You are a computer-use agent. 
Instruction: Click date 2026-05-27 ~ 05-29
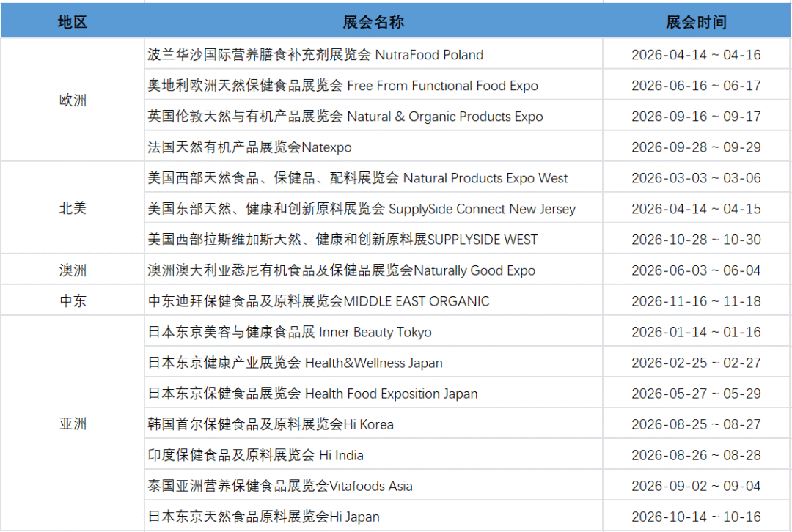click(696, 394)
